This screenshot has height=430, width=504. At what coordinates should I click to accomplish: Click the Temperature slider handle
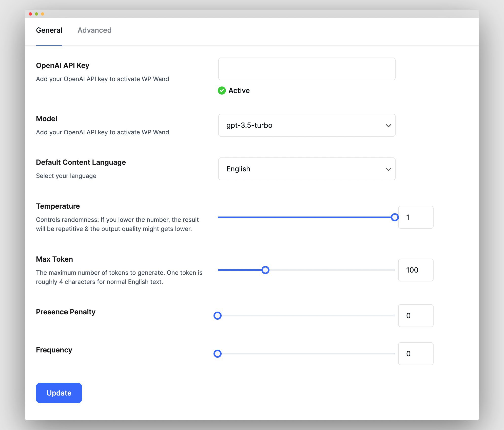pos(395,217)
